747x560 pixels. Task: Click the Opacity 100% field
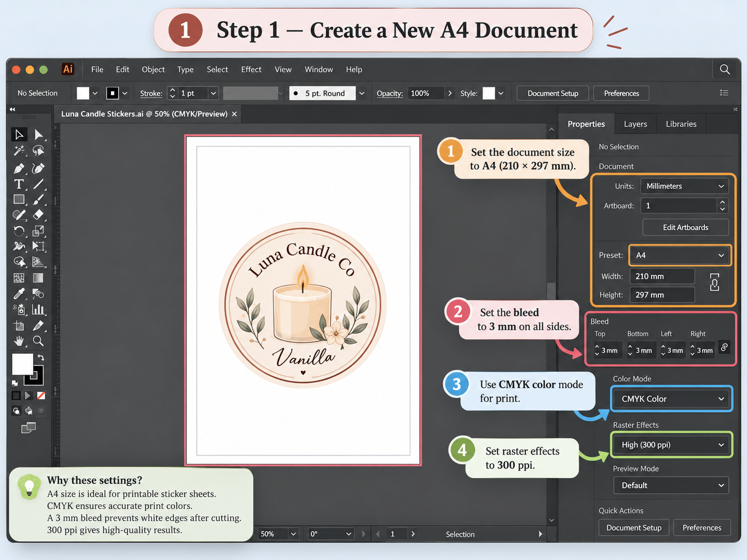[426, 93]
